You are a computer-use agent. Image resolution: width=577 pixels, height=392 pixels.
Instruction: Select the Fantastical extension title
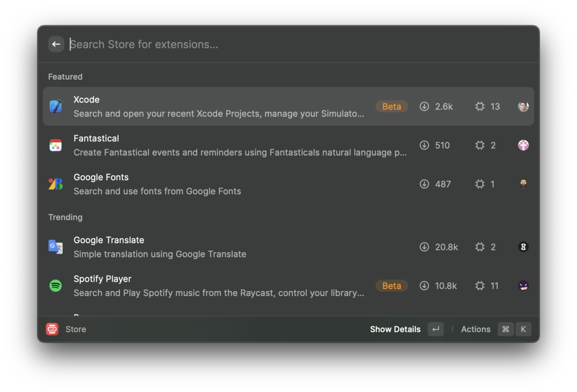pos(96,138)
